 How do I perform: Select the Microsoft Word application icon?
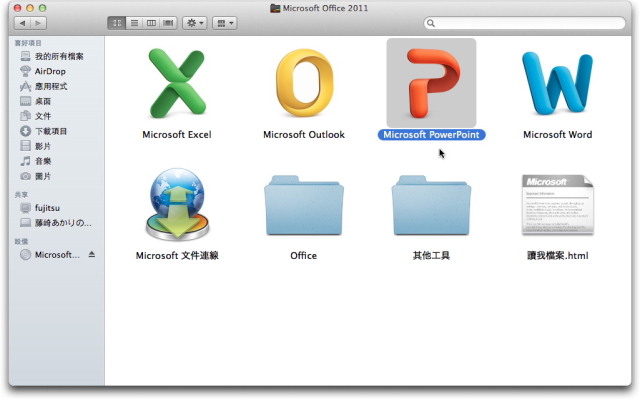click(x=558, y=83)
